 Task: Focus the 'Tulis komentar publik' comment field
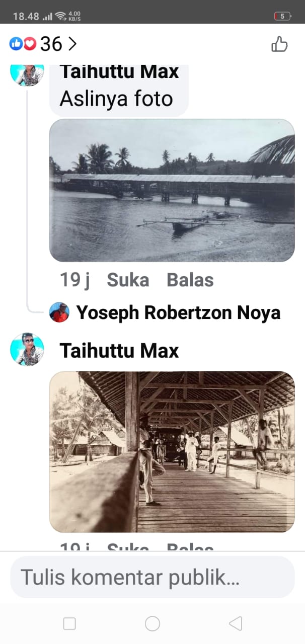[152, 577]
